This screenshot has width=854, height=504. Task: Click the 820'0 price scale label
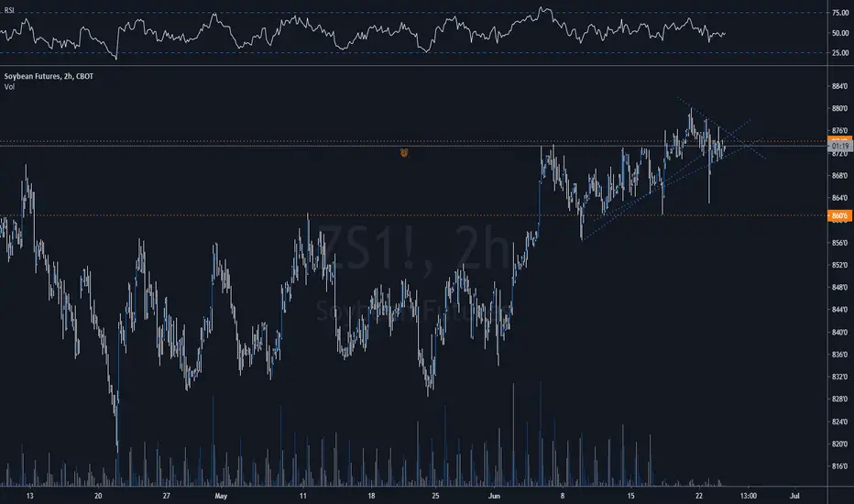pyautogui.click(x=840, y=444)
